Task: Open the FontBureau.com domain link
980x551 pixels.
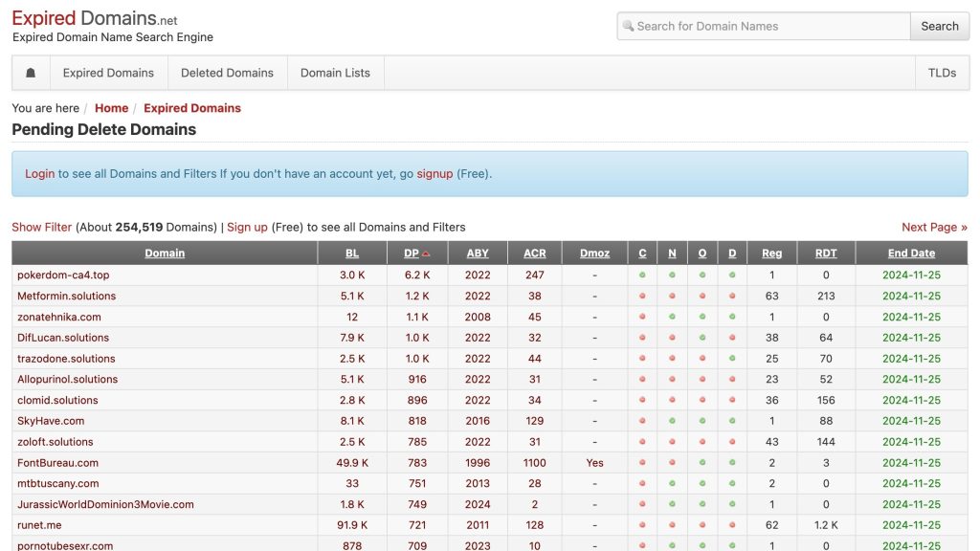Action: tap(57, 463)
